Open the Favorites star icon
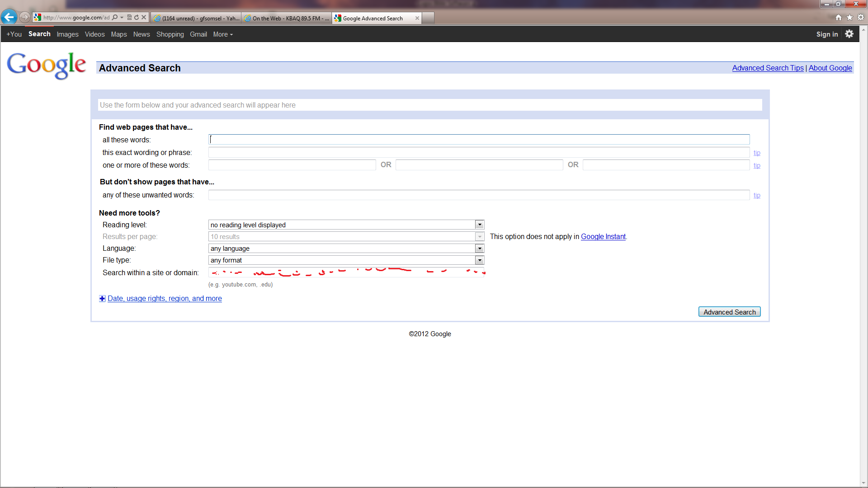This screenshot has height=488, width=868. [x=849, y=17]
